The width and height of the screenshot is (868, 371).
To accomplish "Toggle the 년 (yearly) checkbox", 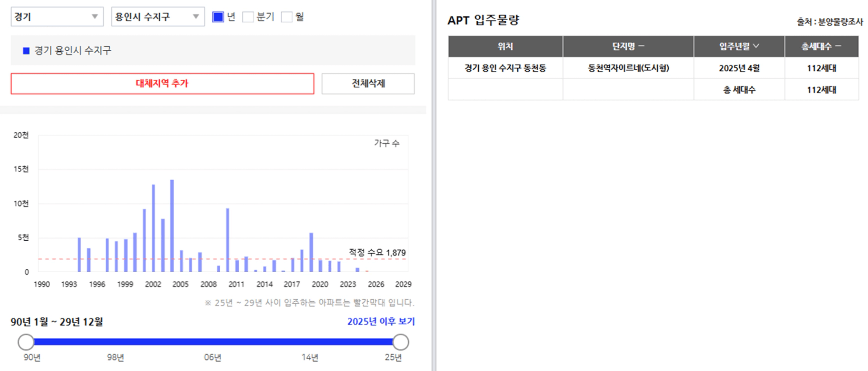I will [218, 17].
